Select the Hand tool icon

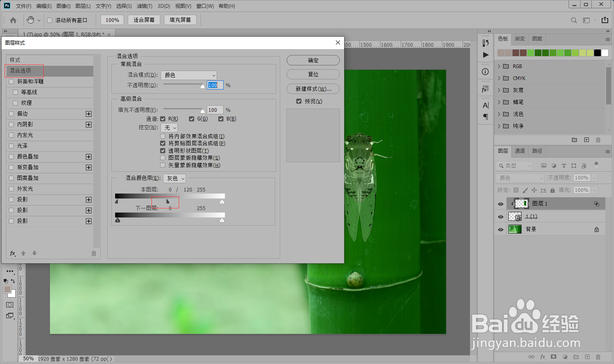[31, 20]
